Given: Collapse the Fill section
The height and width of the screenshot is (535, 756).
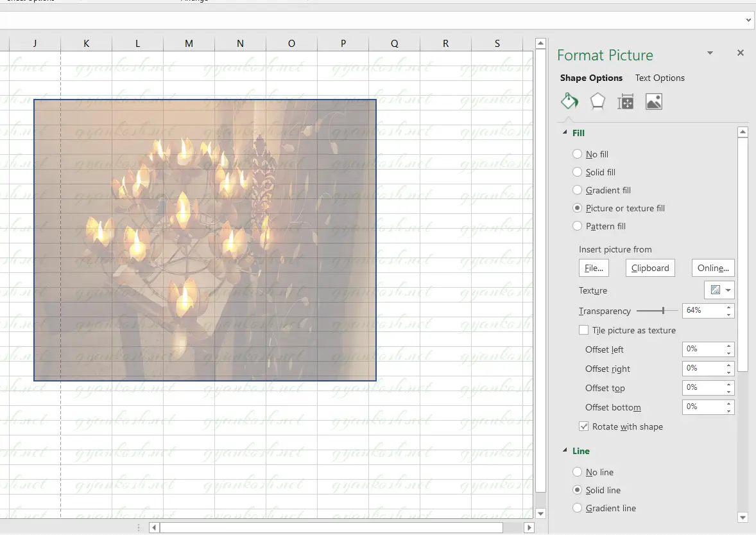Looking at the screenshot, I should click(x=565, y=133).
